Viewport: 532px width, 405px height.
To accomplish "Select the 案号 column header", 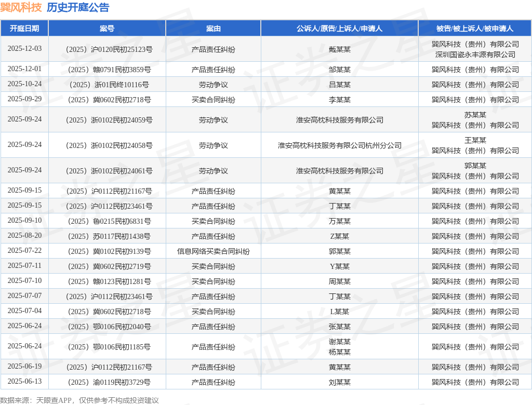I will click(107, 29).
